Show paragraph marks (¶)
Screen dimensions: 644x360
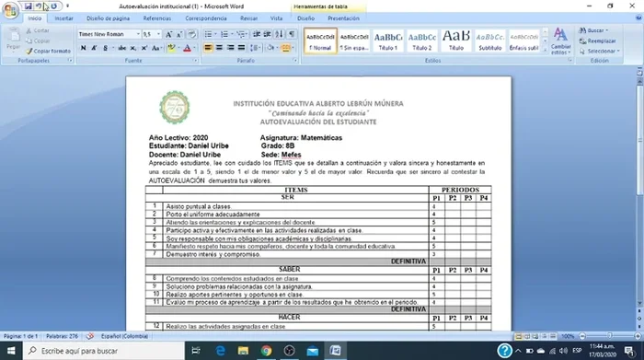pos(292,34)
